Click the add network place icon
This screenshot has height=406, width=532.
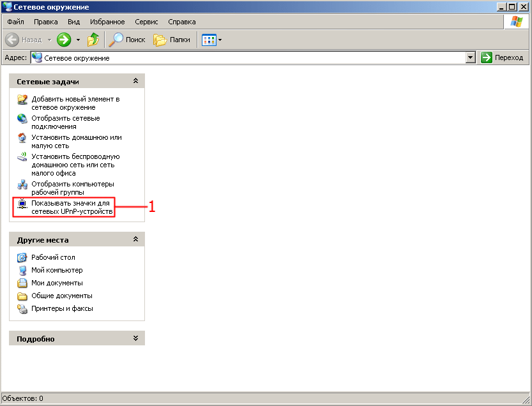point(22,100)
